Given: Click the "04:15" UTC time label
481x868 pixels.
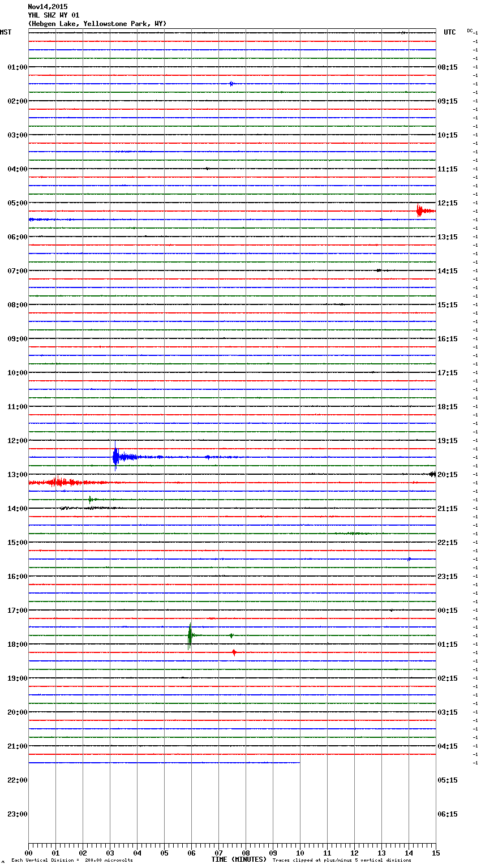Looking at the screenshot, I should click(x=448, y=746).
